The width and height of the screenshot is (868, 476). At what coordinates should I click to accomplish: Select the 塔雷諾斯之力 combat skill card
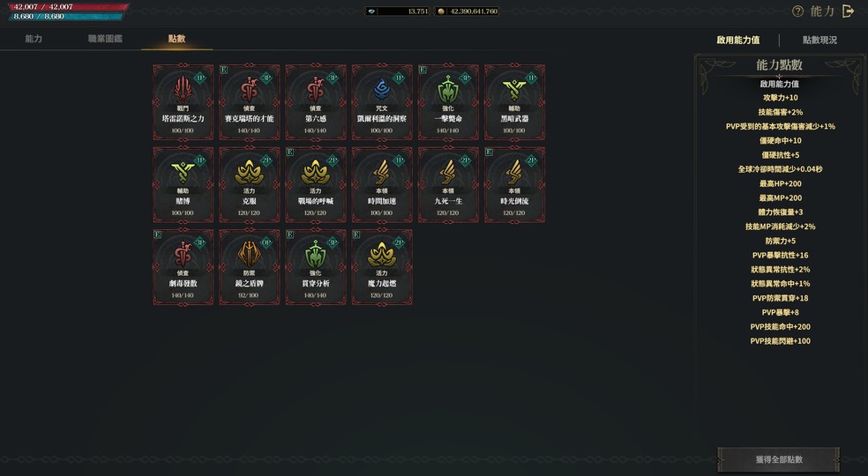click(x=183, y=102)
